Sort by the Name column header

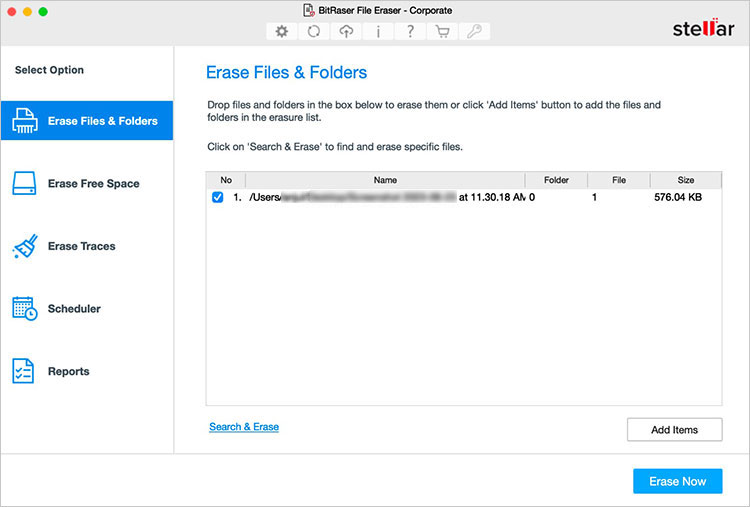tap(385, 180)
